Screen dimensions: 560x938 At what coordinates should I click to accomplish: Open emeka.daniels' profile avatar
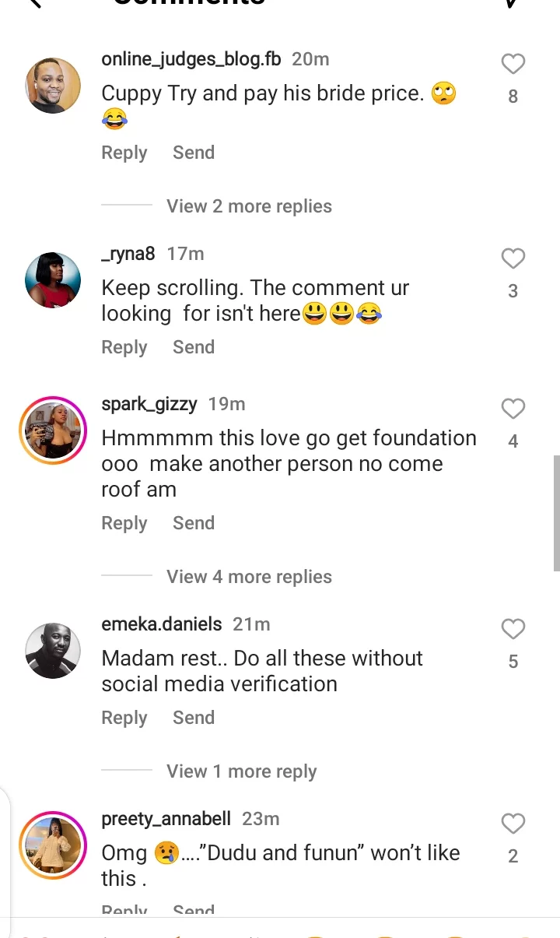[x=54, y=651]
